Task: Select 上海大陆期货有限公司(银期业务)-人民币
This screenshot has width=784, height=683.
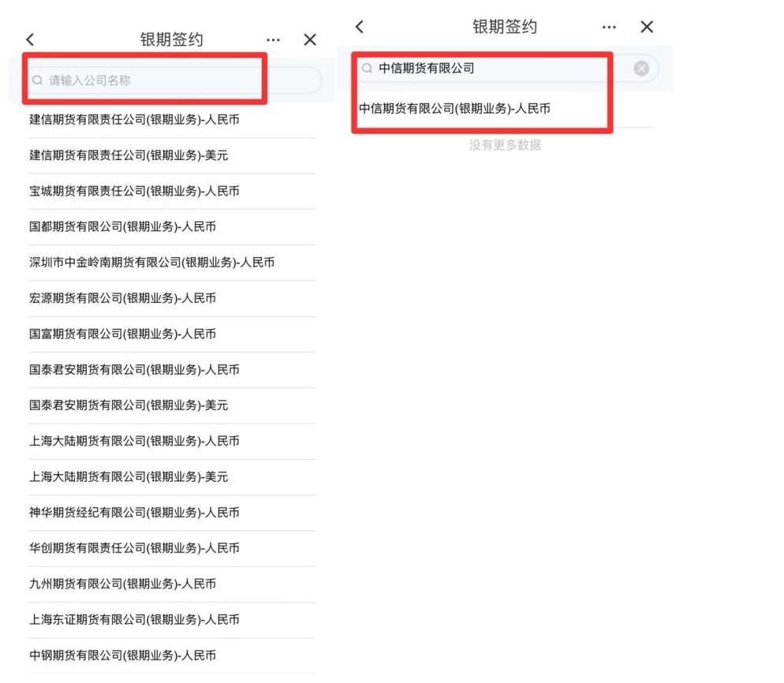Action: 172,442
